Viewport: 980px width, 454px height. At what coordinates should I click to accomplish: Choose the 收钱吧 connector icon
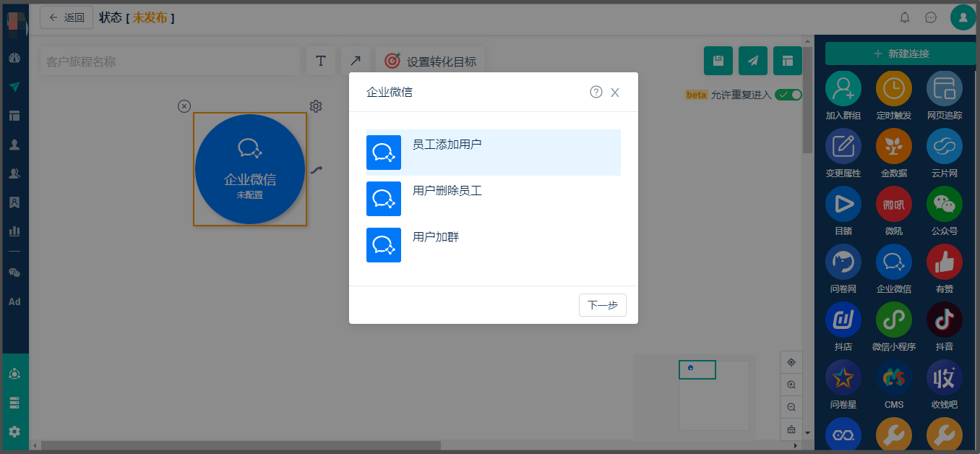pos(945,378)
